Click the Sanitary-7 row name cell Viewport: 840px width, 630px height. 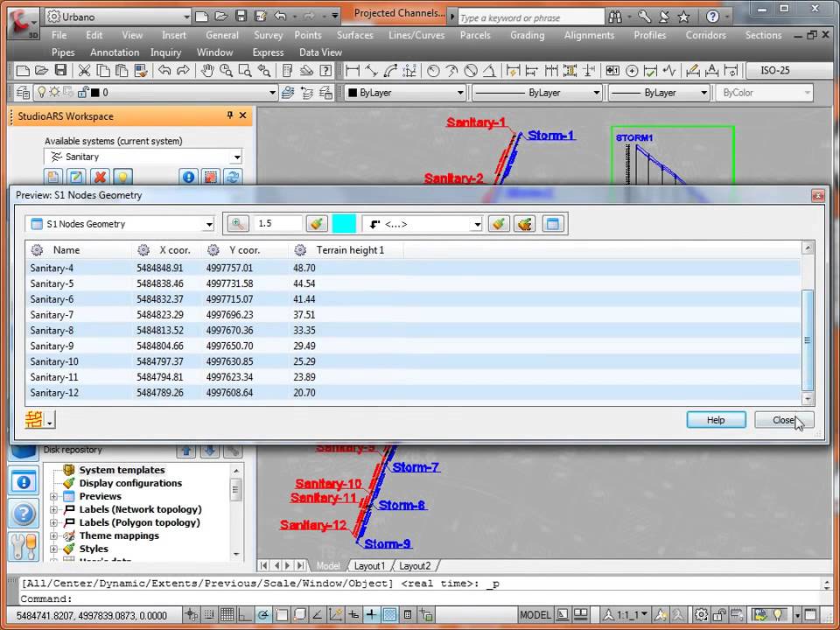[52, 315]
